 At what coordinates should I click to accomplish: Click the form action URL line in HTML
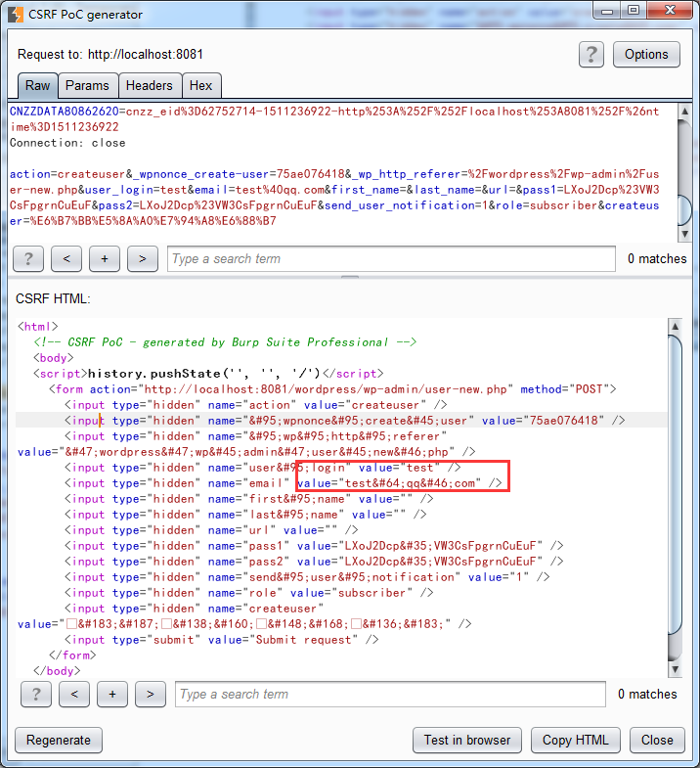click(x=332, y=389)
